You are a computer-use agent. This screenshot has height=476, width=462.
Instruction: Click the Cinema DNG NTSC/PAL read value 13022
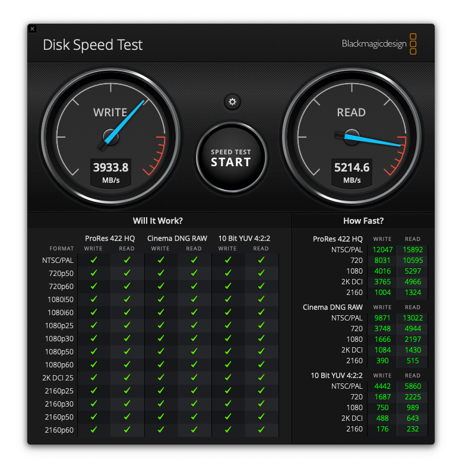413,318
